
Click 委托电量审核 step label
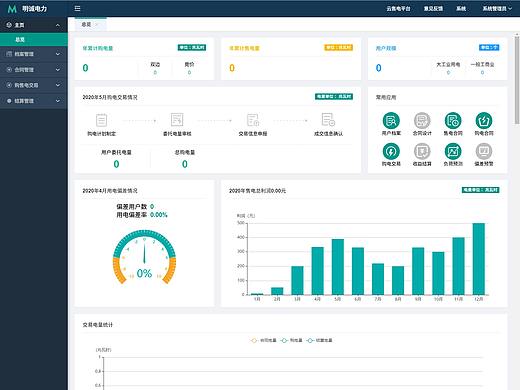tap(177, 134)
